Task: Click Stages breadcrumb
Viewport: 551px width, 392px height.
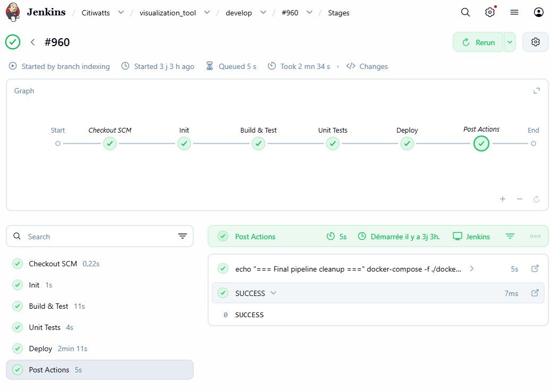Action: pos(339,13)
